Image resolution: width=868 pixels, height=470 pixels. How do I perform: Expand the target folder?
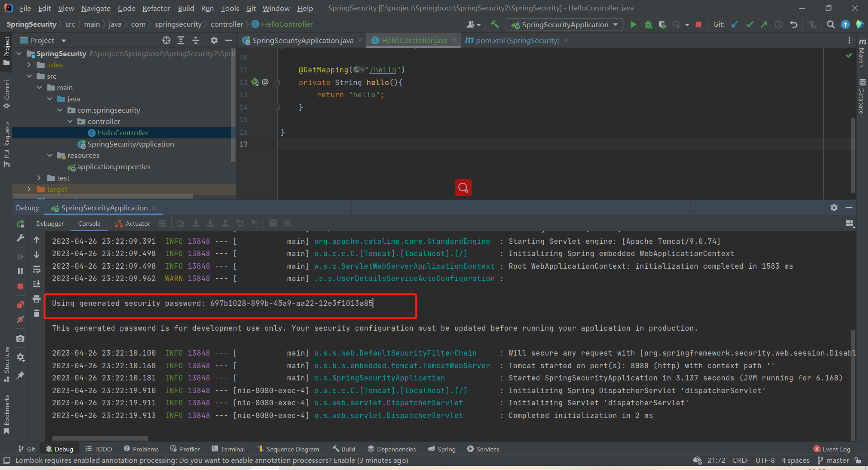point(29,189)
